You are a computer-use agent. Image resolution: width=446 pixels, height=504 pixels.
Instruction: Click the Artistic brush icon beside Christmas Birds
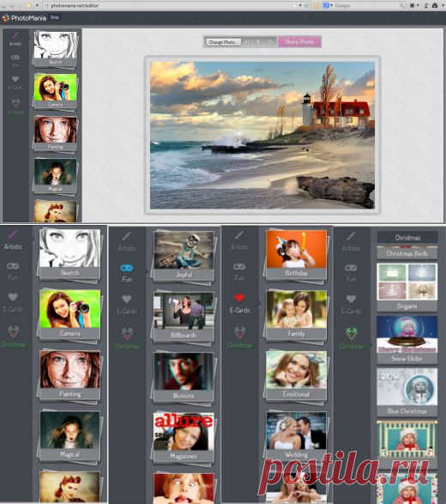351,236
